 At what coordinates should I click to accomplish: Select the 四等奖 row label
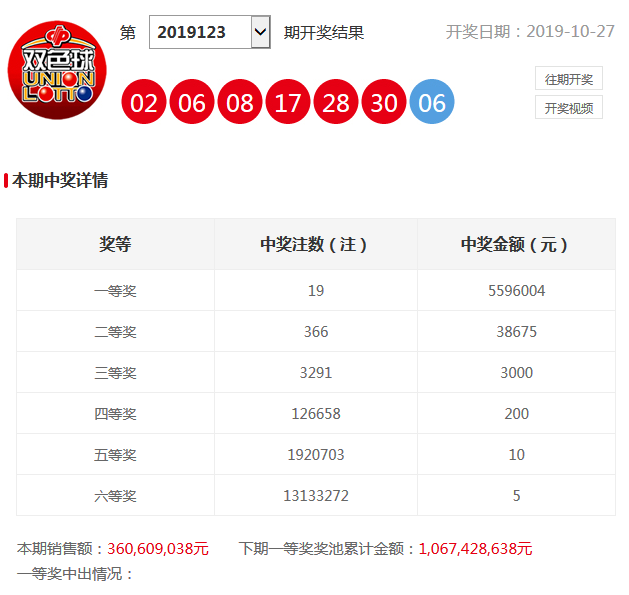click(115, 414)
